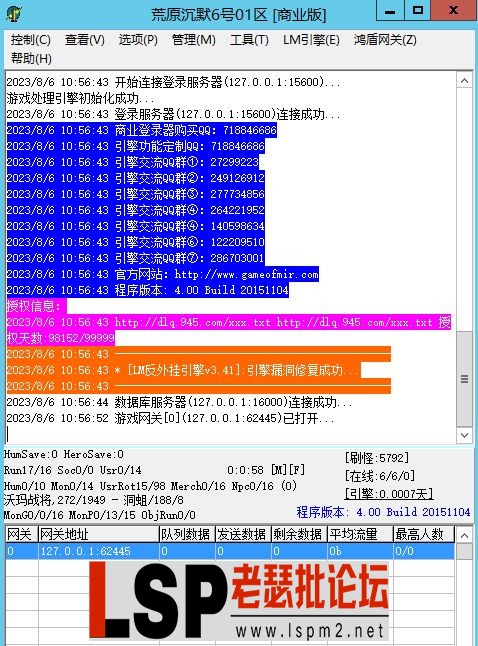Click the 引擎功能定制QQ log line

[136, 146]
